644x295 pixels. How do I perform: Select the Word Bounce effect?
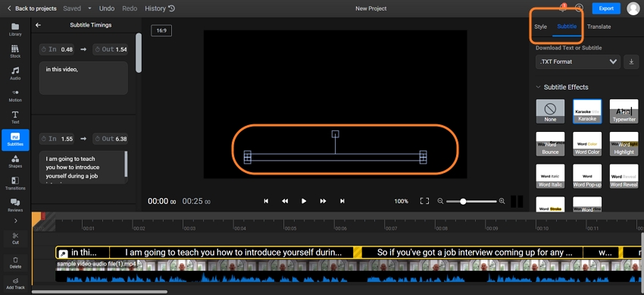[550, 144]
